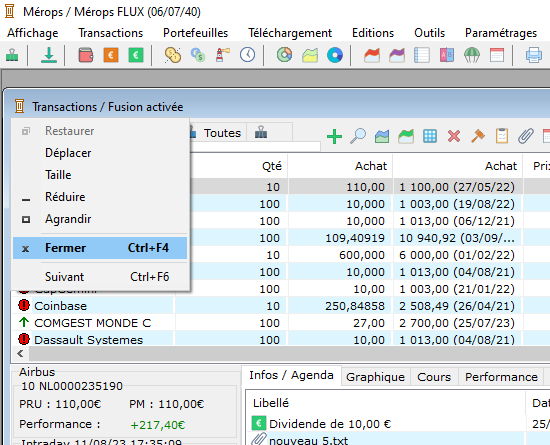Click the magnifying glass search icon

click(x=358, y=136)
